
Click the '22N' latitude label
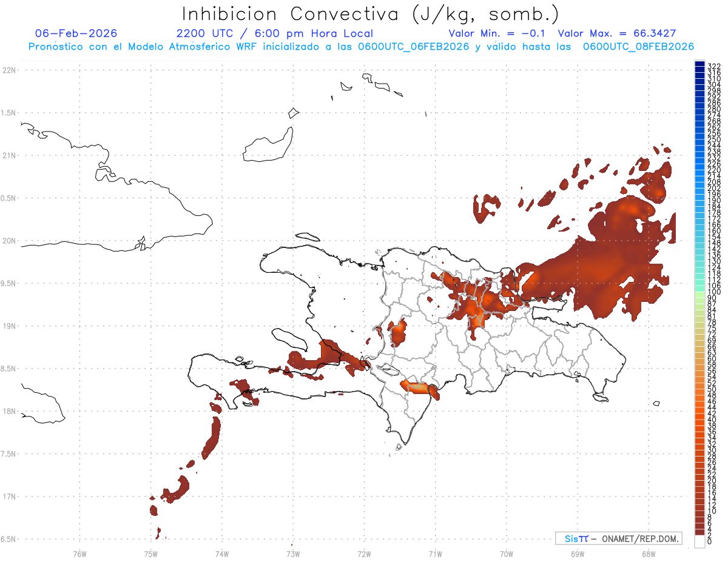(x=9, y=70)
